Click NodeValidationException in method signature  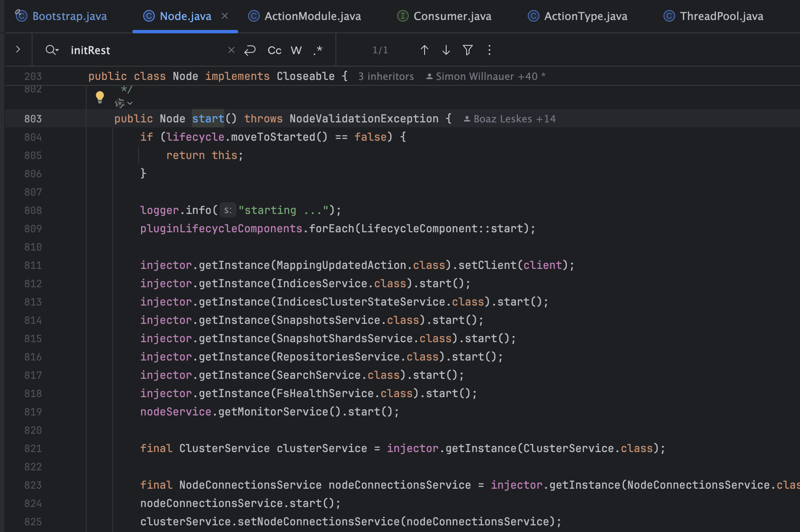[364, 119]
